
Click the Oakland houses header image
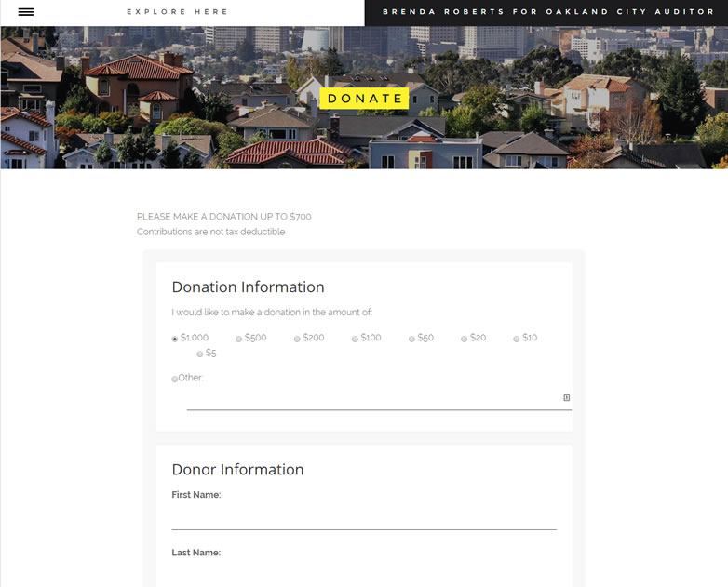364,98
